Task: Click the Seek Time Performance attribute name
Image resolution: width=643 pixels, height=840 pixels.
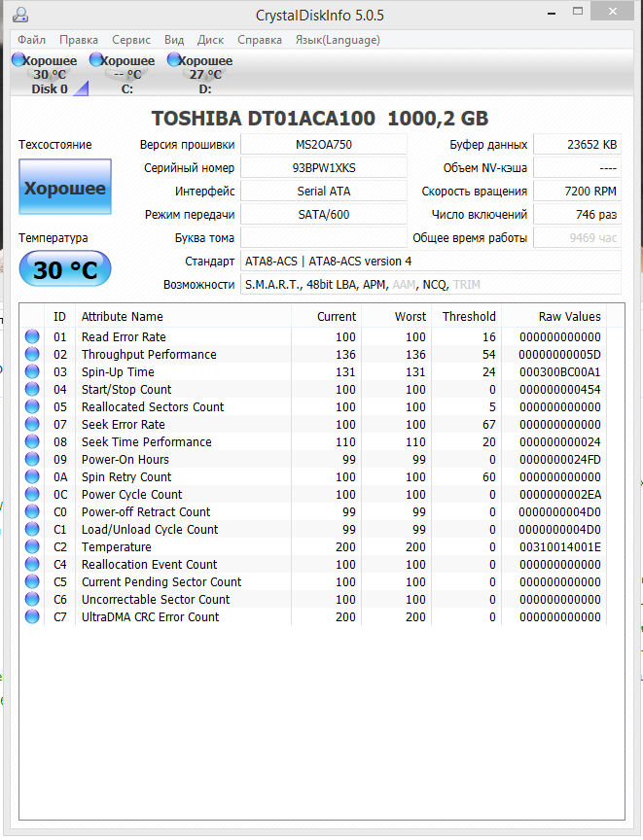Action: (146, 442)
